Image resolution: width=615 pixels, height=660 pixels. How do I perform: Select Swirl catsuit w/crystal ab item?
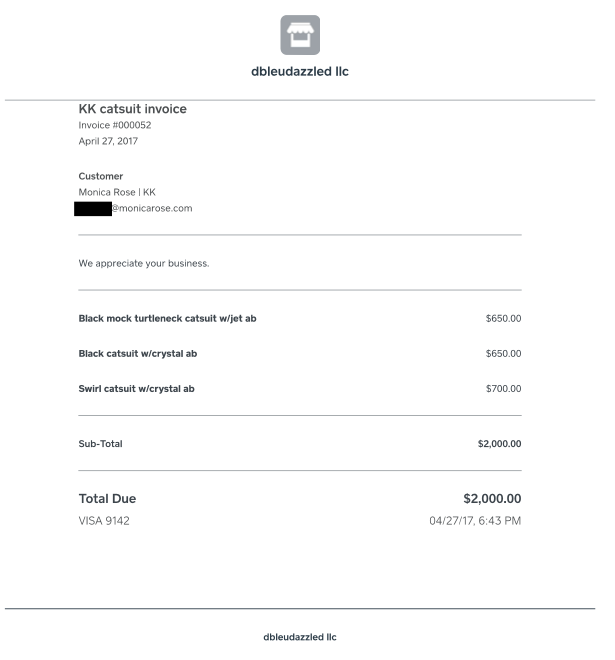[136, 389]
